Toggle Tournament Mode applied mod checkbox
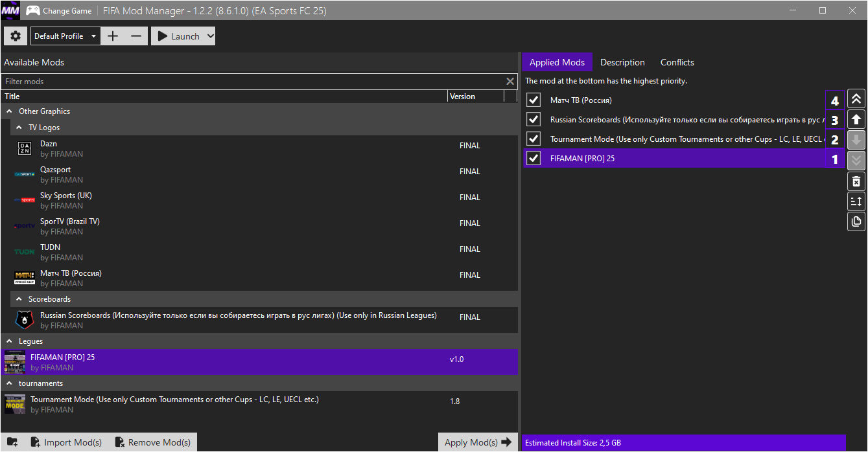 pyautogui.click(x=534, y=139)
